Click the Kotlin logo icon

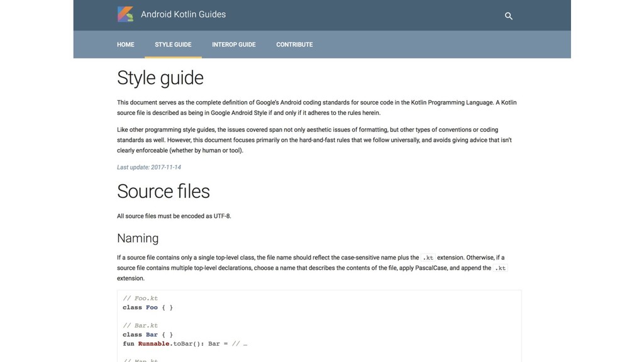click(x=125, y=14)
